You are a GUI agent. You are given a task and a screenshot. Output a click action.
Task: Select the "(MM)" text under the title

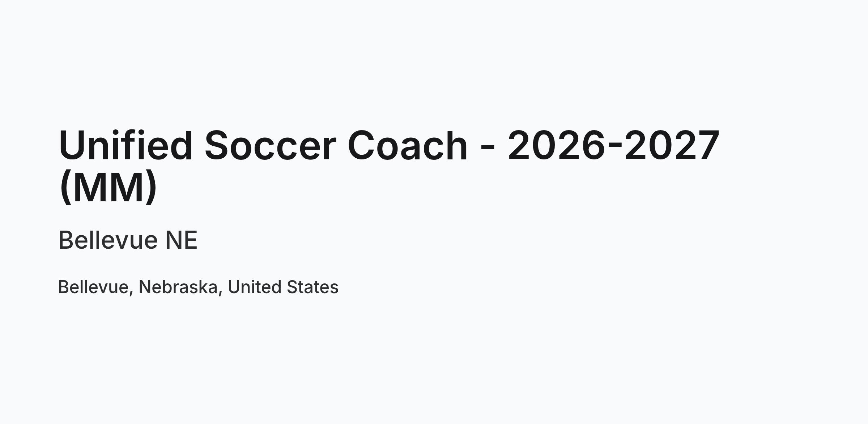(108, 187)
